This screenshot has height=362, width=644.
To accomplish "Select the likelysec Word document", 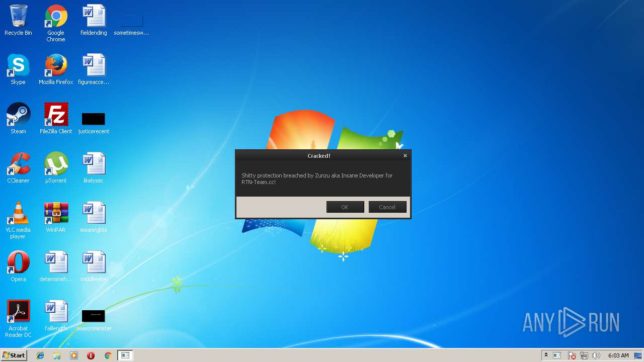I will coord(94,168).
